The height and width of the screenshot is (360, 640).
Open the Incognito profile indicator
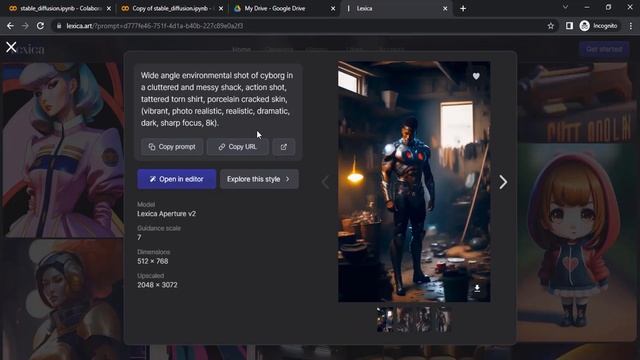click(x=599, y=26)
